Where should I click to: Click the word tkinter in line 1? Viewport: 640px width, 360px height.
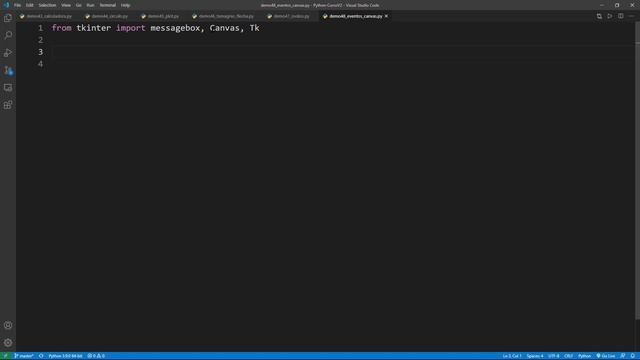click(93, 28)
